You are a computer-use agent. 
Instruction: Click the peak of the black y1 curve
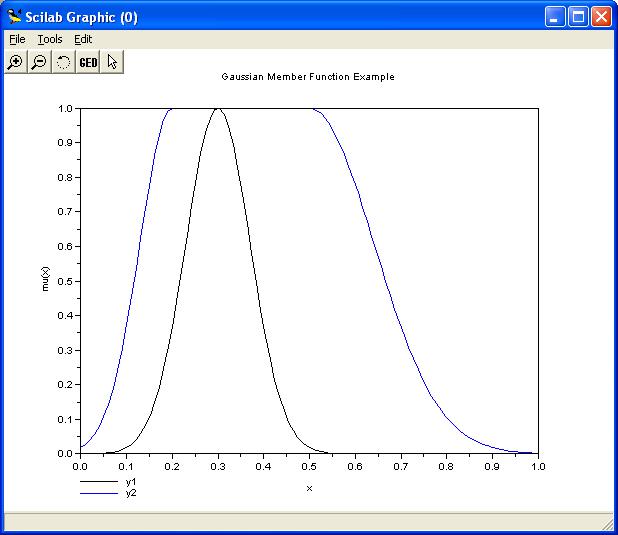(218, 109)
